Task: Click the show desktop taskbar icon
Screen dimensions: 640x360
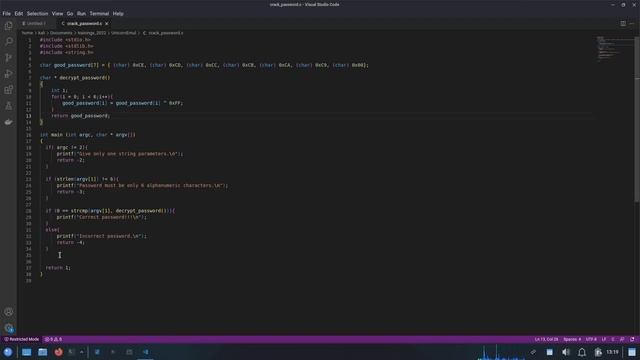Action: 27,352
